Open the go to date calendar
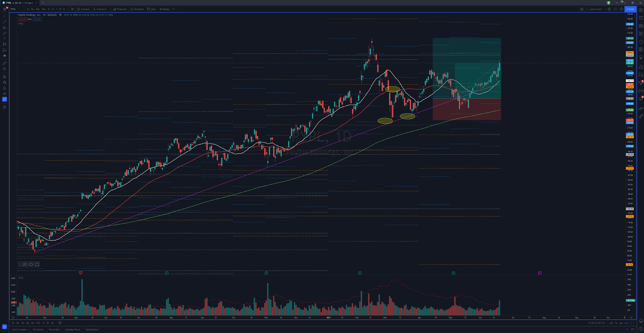 pos(60,323)
